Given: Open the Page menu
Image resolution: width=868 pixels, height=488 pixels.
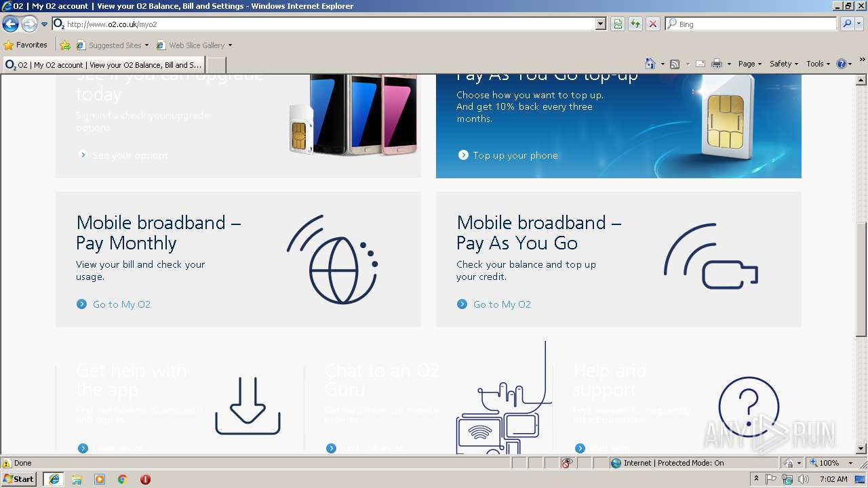Looking at the screenshot, I should click(x=750, y=64).
